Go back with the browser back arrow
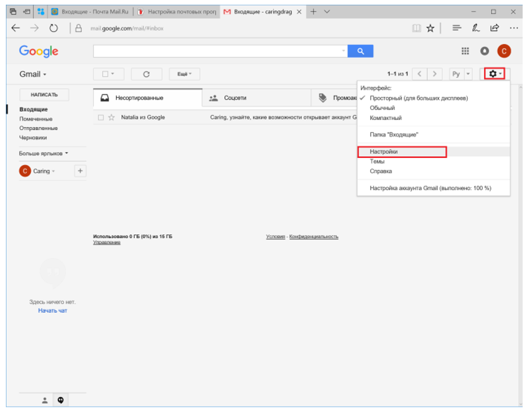Image resolution: width=532 pixels, height=415 pixels. (16, 28)
